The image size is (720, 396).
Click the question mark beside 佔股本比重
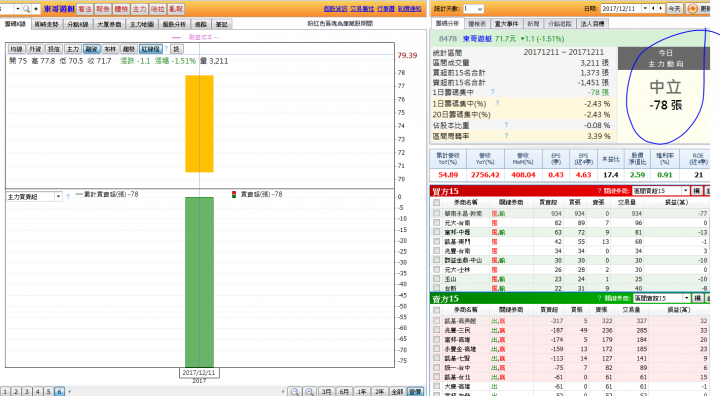click(x=506, y=125)
